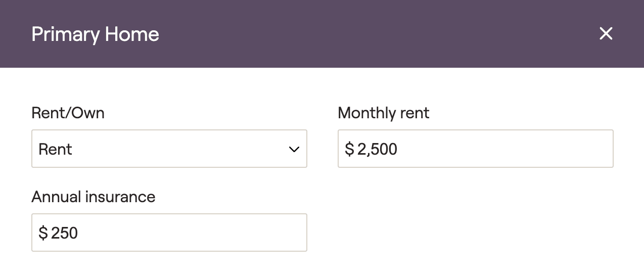Click the blank middle of the Rent/Own select box
Screen dimensions: 644x278
click(177, 149)
